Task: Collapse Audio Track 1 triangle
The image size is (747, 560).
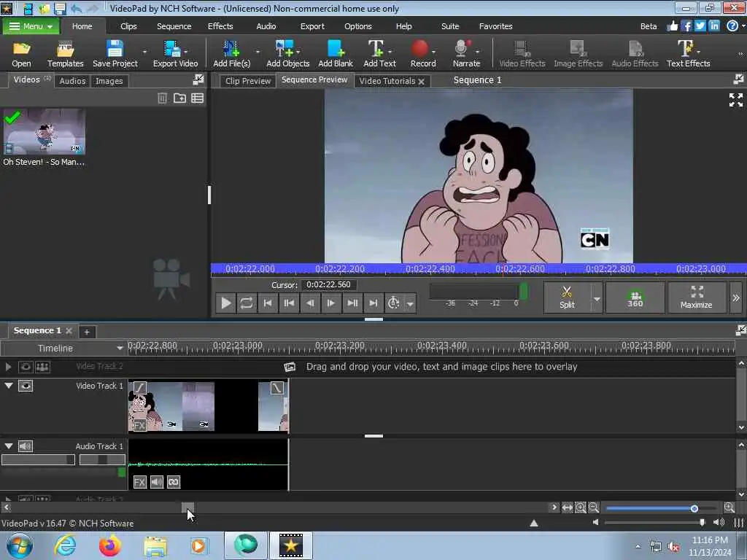Action: point(9,446)
